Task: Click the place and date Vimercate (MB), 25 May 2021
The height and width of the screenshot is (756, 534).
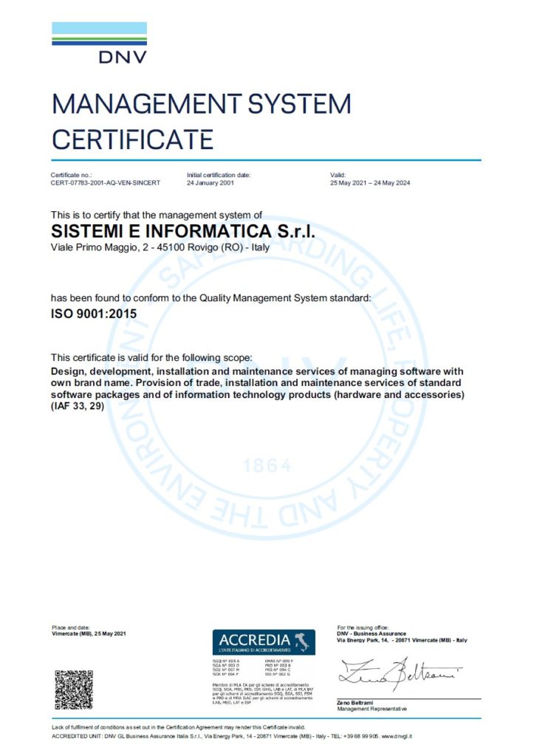Action: pyautogui.click(x=89, y=633)
